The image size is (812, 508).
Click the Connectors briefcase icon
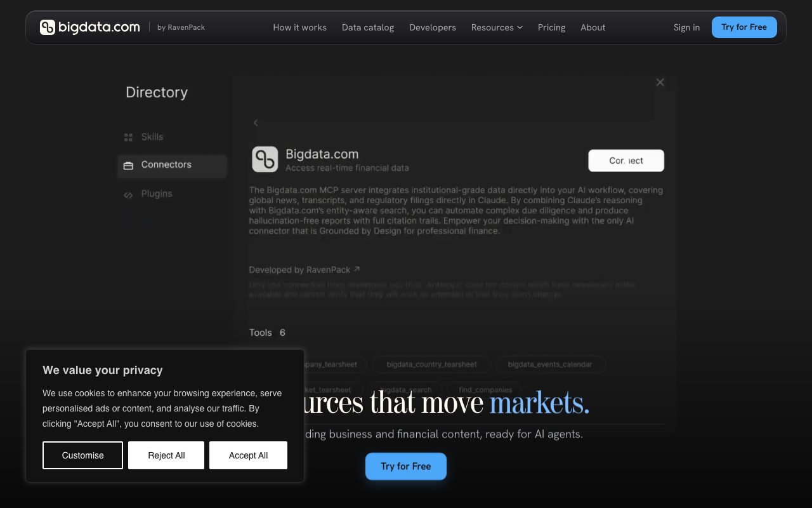click(128, 165)
